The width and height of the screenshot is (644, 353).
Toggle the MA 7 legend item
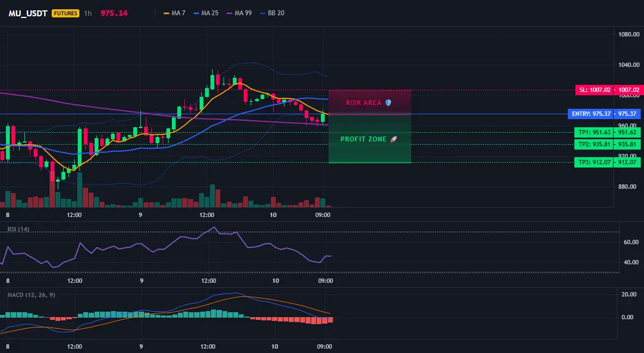[175, 13]
